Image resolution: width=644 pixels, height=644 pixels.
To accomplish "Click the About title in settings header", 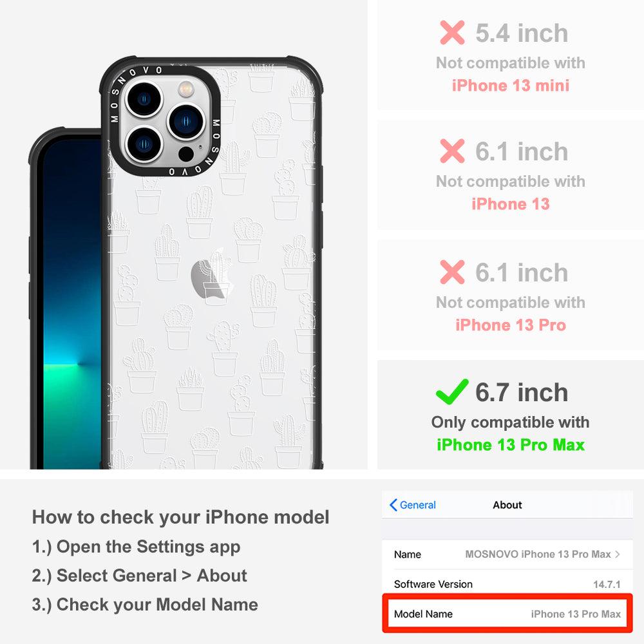I will click(x=507, y=505).
